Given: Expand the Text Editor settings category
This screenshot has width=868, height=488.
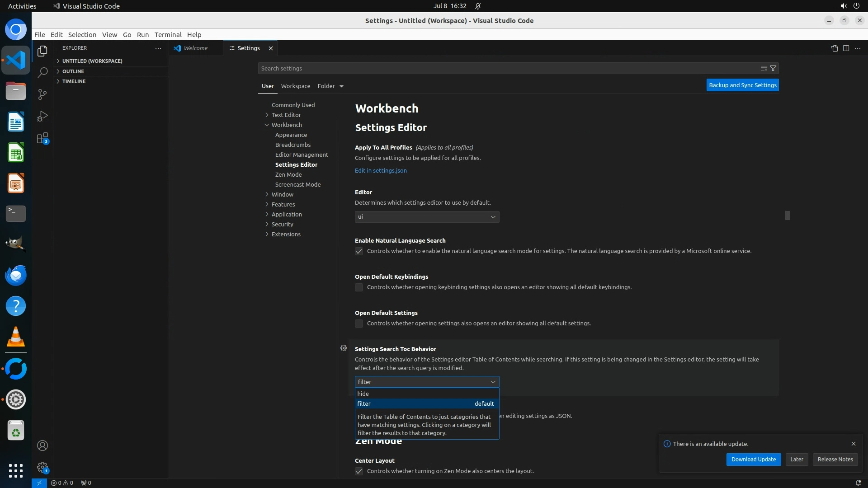Looking at the screenshot, I should tap(286, 115).
